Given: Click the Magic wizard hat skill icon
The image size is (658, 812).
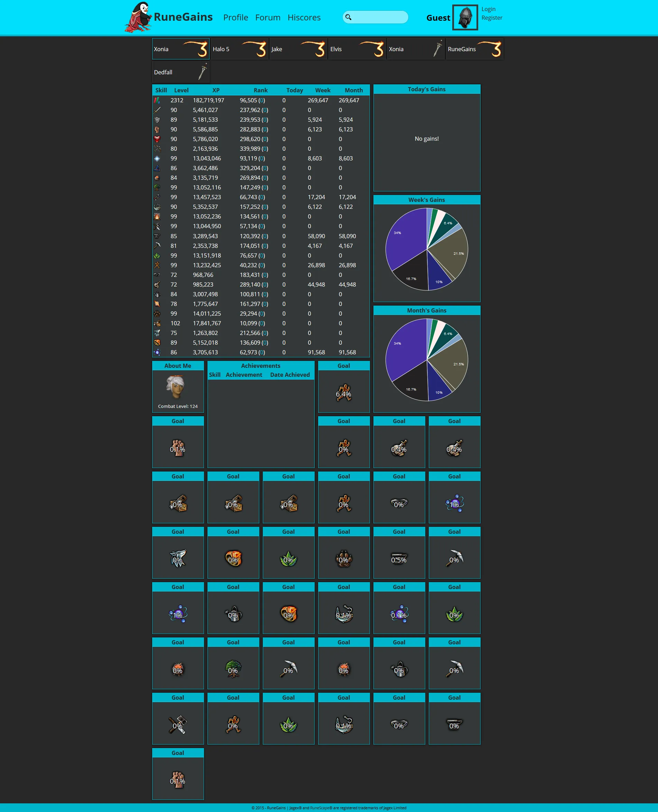Looking at the screenshot, I should (157, 168).
